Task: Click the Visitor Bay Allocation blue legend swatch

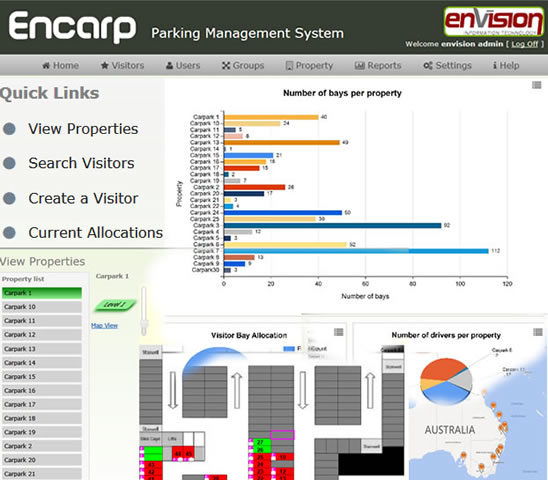Action: (x=289, y=349)
